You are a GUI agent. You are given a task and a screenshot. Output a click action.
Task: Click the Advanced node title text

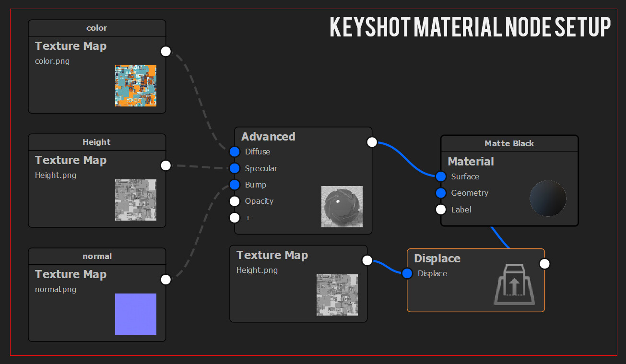coord(268,136)
